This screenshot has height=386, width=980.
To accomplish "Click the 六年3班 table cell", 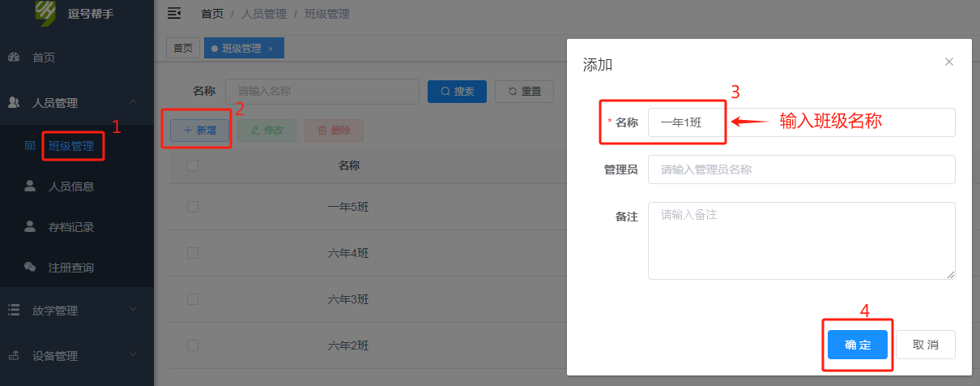I will point(349,299).
